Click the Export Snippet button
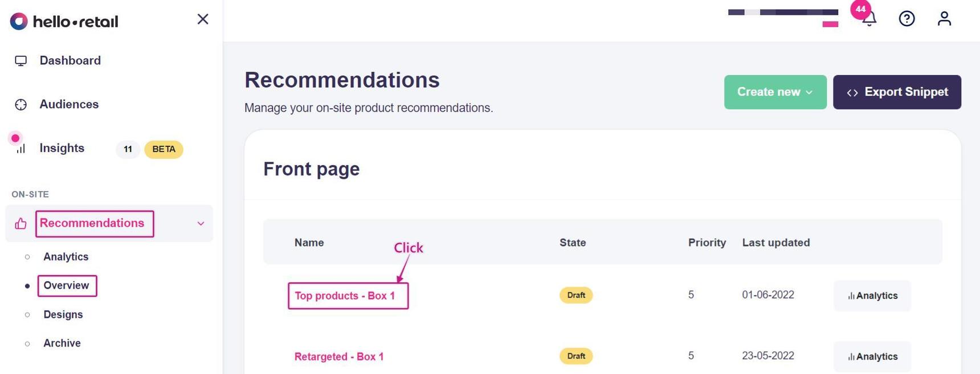Screen dimensions: 980x374 897,92
